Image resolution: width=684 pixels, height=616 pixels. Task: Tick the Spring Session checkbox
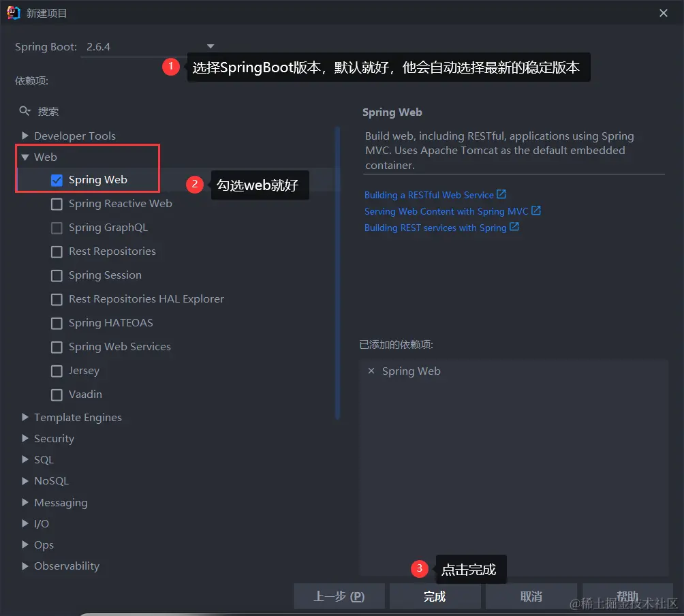click(x=57, y=276)
